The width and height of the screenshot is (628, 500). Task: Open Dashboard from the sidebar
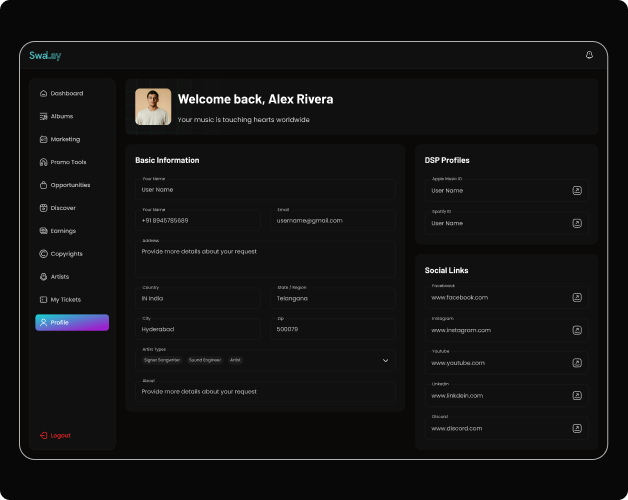coord(66,93)
